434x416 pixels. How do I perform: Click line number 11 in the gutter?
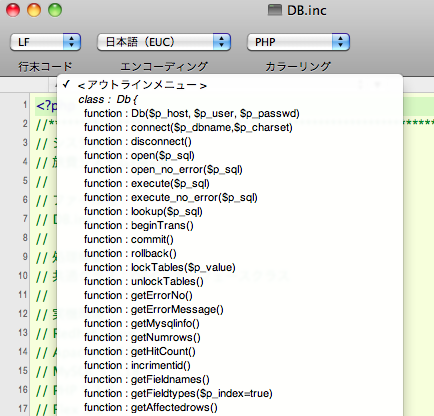pos(23,295)
